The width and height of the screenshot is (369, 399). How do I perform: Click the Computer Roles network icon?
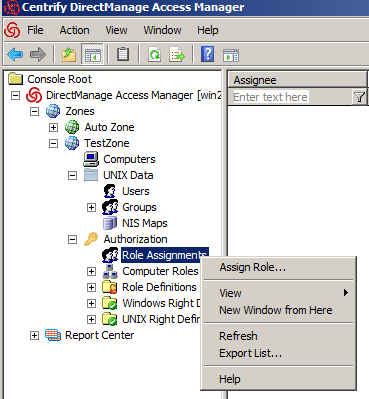(x=110, y=271)
